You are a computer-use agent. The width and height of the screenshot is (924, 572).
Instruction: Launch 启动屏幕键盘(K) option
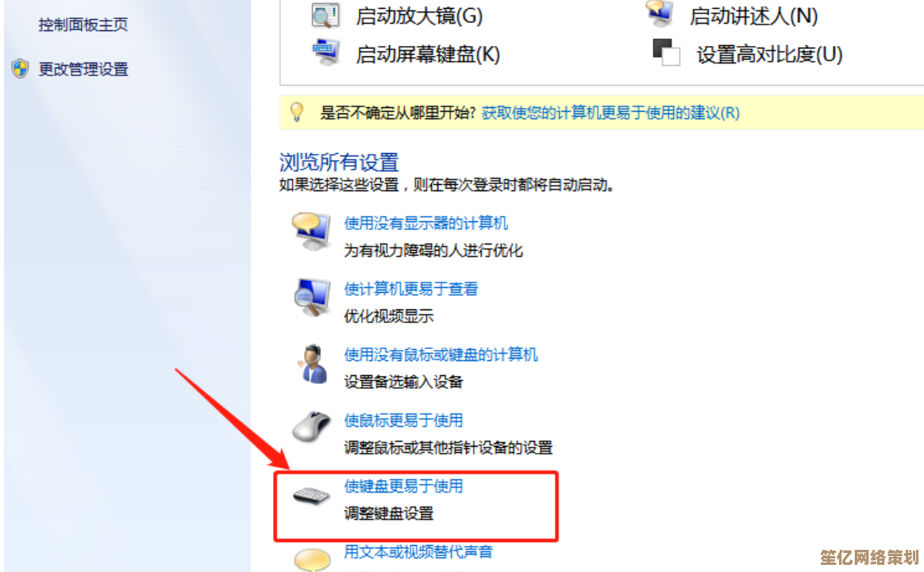428,54
